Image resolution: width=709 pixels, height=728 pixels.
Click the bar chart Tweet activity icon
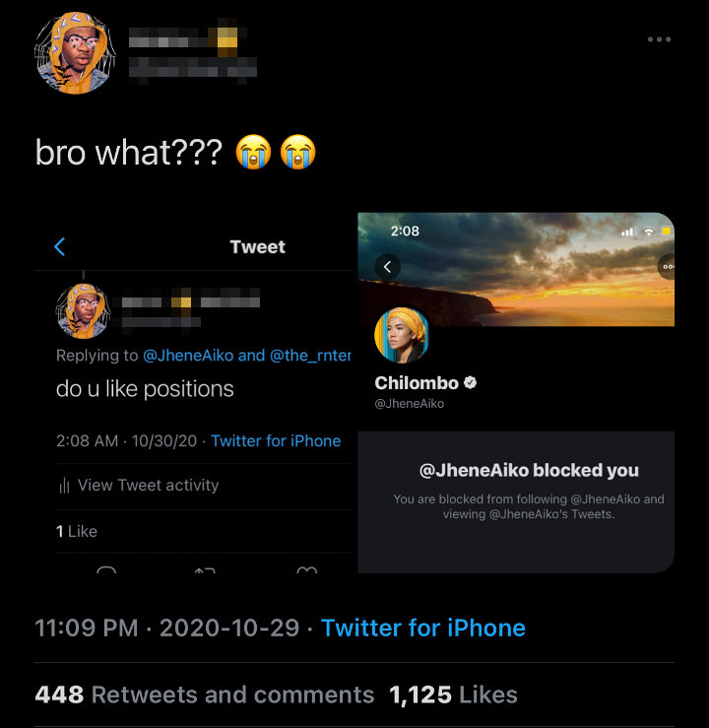(64, 485)
